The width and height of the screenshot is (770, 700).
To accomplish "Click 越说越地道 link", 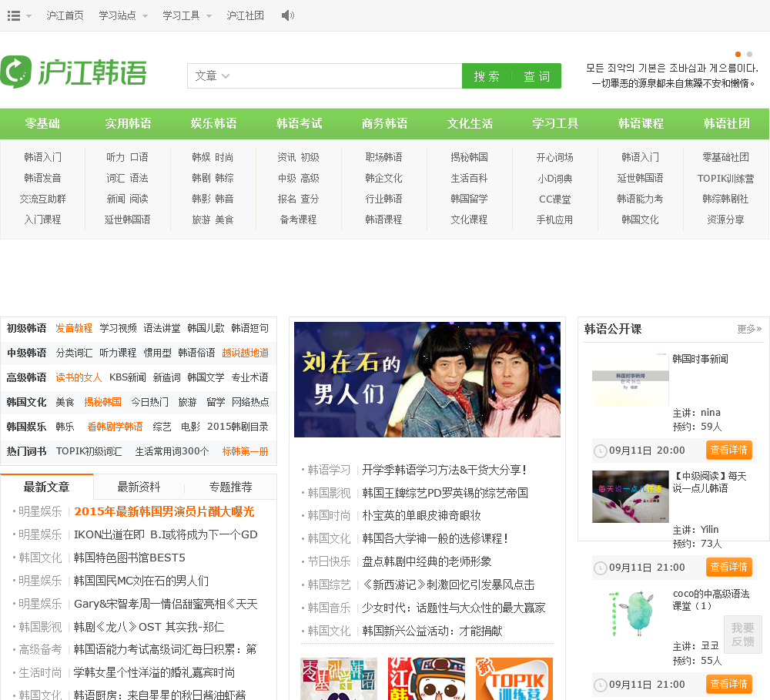I will point(245,353).
